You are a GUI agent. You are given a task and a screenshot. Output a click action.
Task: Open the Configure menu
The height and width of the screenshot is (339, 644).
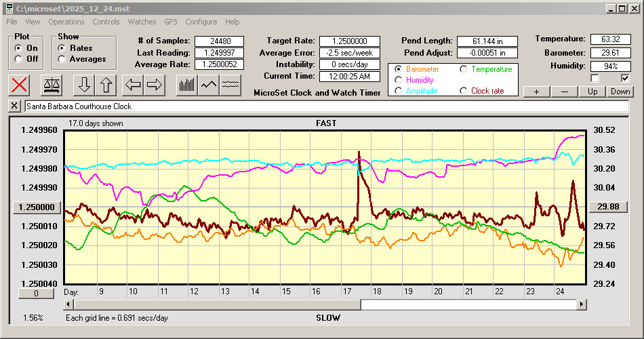coord(201,22)
